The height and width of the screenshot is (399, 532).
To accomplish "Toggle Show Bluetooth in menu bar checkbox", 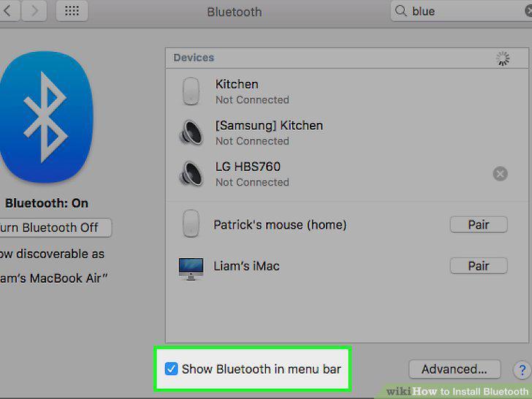I will 171,369.
